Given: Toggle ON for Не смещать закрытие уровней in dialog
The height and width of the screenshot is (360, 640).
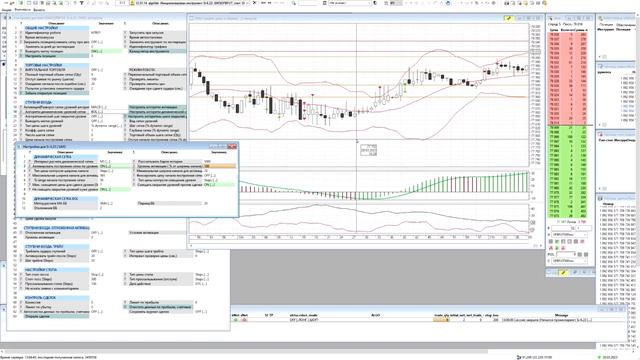Looking at the screenshot, I should (x=115, y=189).
